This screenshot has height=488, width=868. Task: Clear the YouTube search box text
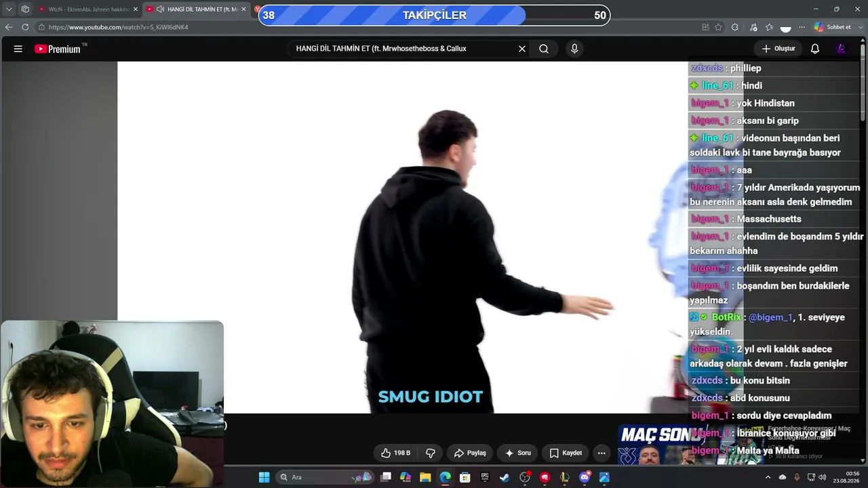tap(522, 49)
